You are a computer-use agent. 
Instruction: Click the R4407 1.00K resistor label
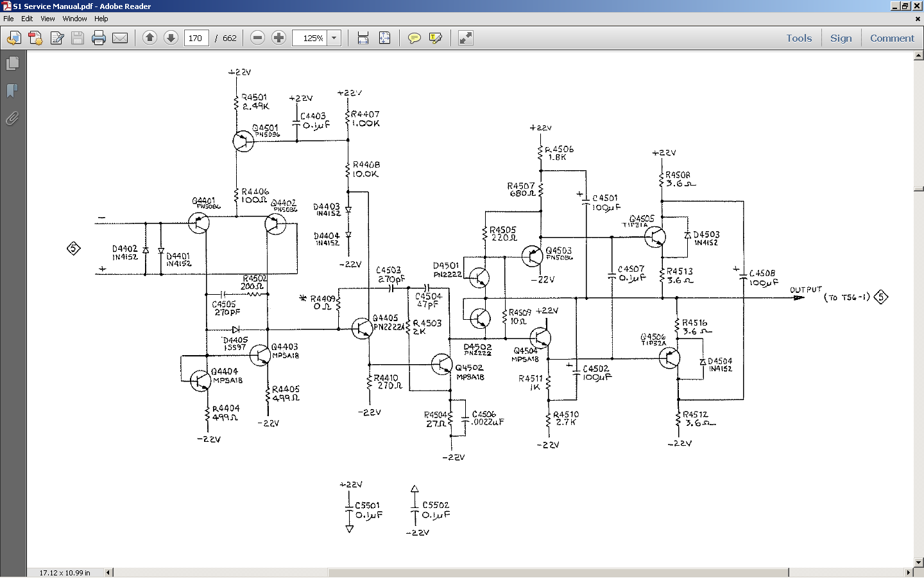(x=365, y=119)
